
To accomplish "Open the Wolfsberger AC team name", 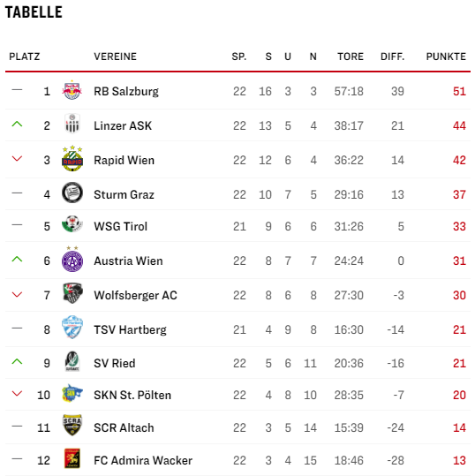I will coord(135,295).
